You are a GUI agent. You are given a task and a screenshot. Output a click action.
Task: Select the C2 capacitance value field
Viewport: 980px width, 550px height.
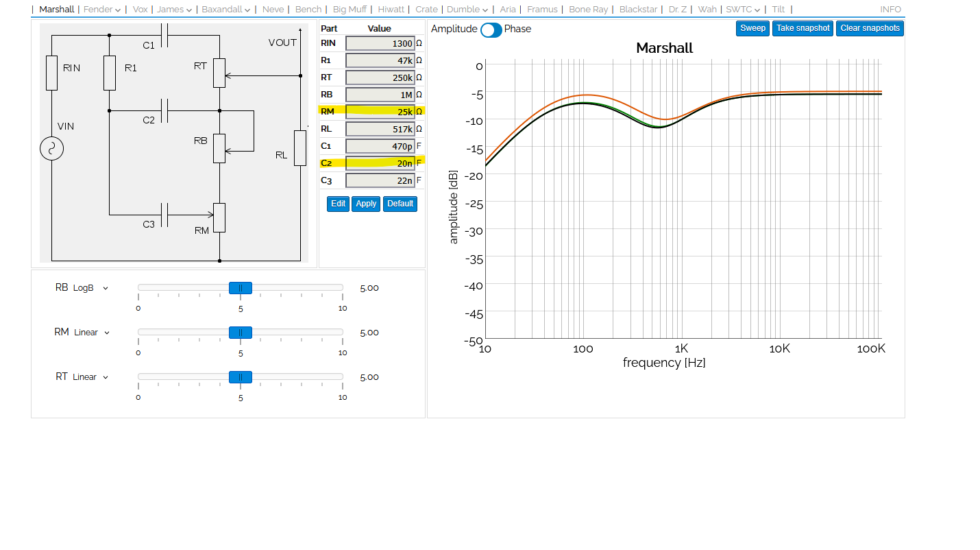(380, 163)
